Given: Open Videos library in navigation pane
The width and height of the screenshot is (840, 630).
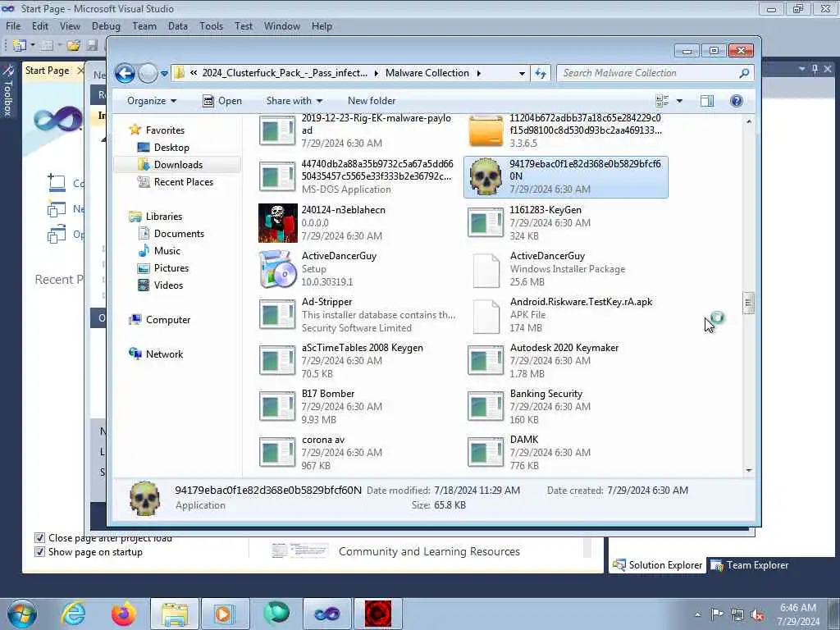Looking at the screenshot, I should pos(160,285).
